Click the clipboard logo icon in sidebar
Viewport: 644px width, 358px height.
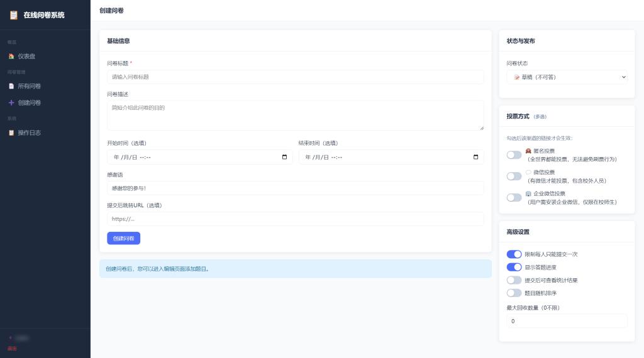14,15
